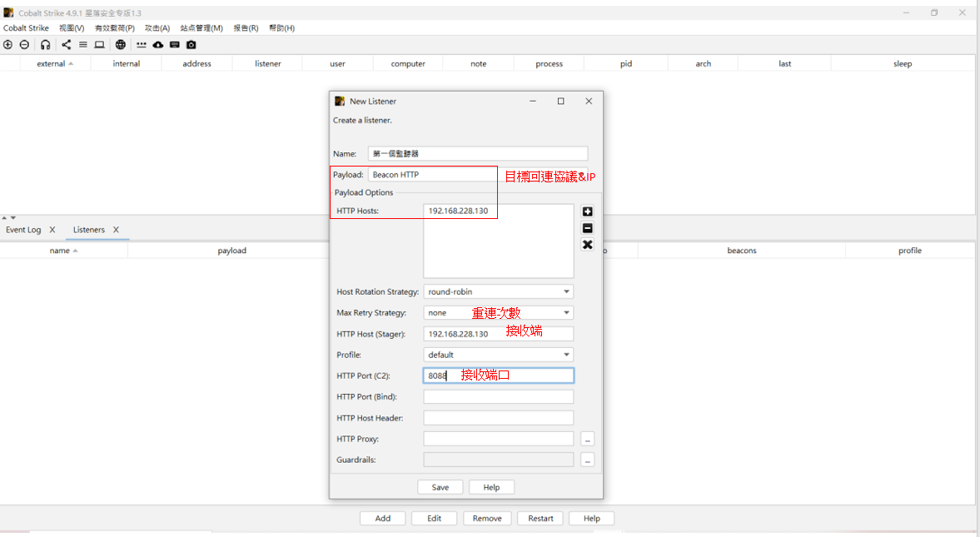Select 192.168.228.130 in HTTP Hosts list

pos(458,211)
